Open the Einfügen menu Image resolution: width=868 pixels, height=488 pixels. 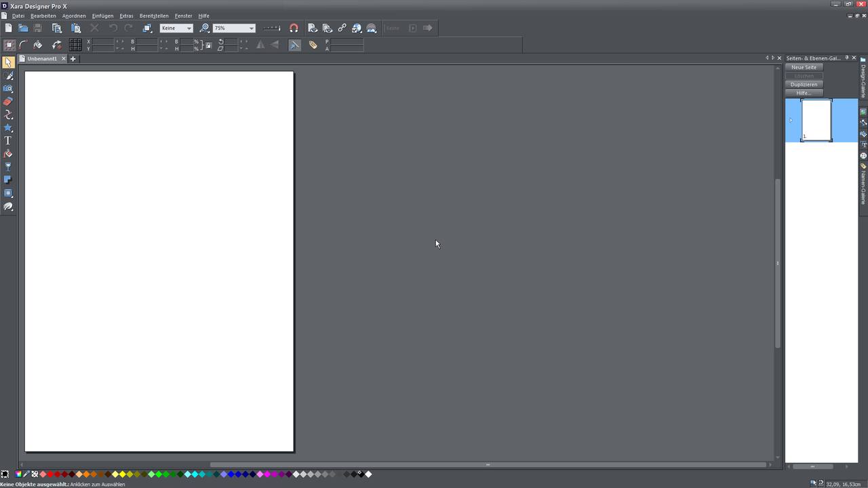tap(103, 16)
